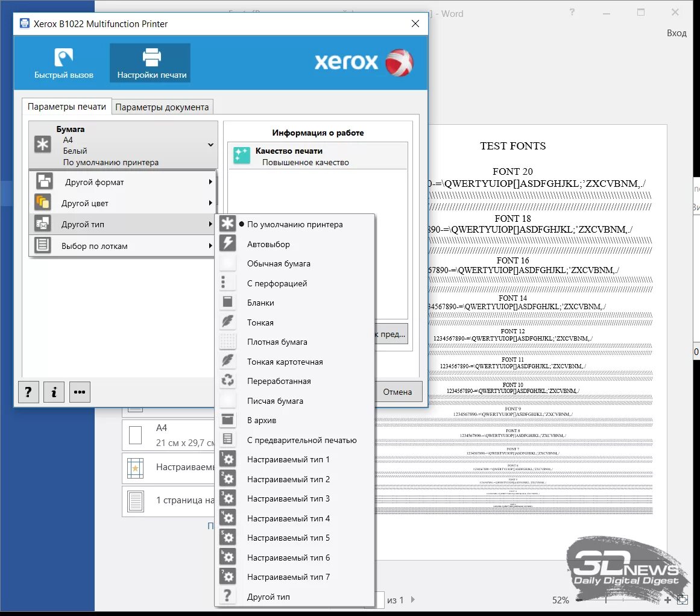Choose Автовыбор paper type

(295, 244)
